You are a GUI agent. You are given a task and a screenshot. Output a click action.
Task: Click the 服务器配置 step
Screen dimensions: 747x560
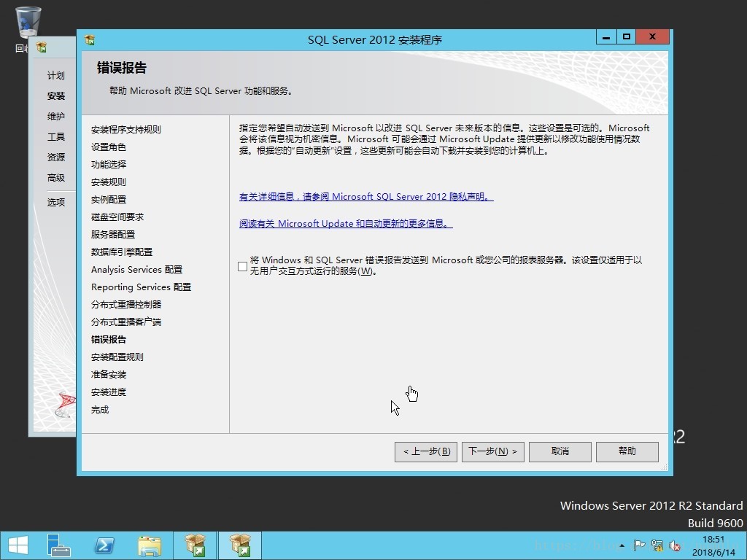click(113, 234)
